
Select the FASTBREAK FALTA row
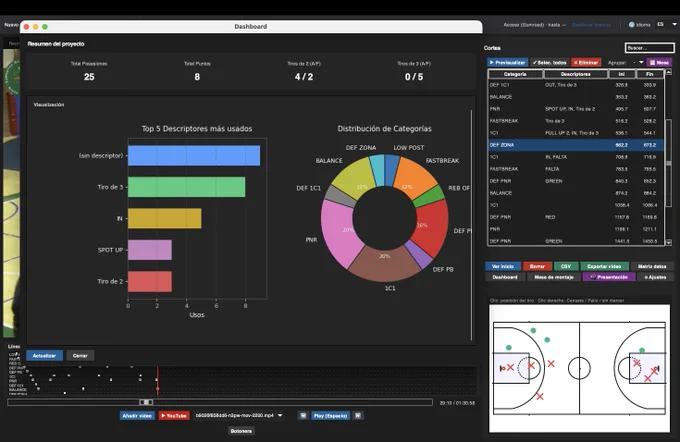click(x=576, y=169)
